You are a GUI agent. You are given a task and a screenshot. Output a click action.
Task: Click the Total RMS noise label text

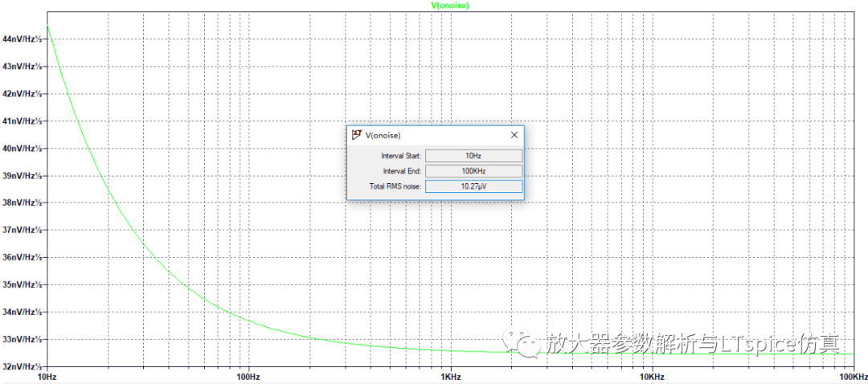click(394, 186)
